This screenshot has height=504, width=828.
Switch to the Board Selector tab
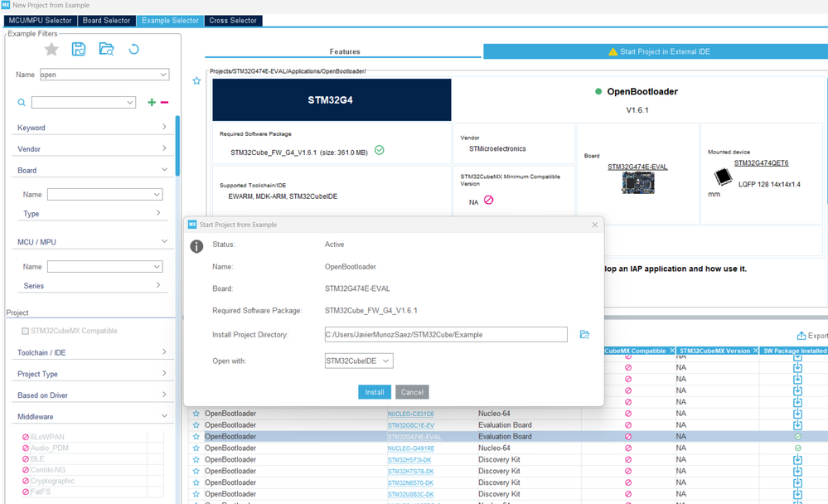coord(106,21)
